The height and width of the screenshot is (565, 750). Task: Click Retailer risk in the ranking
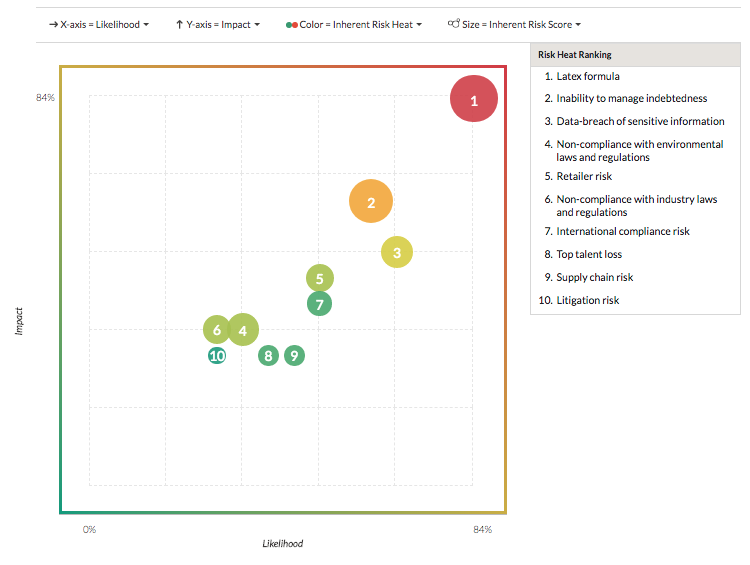pyautogui.click(x=583, y=176)
